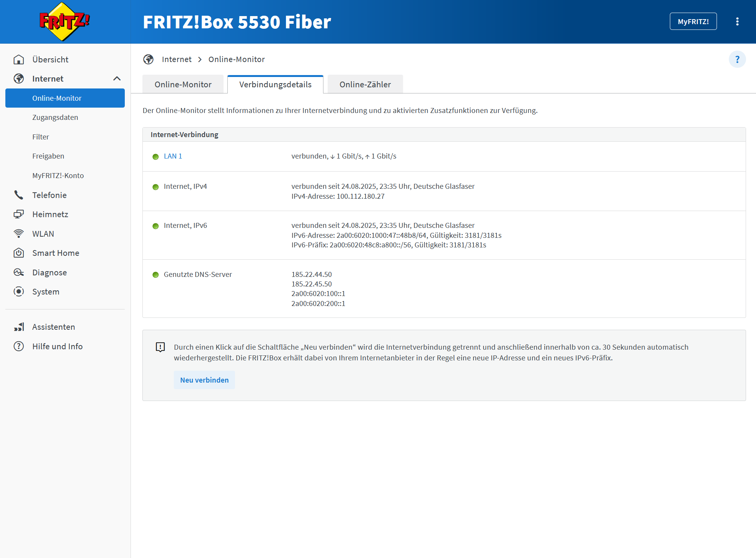Open Hilfe und Info
Viewport: 756px width, 558px height.
coord(57,346)
